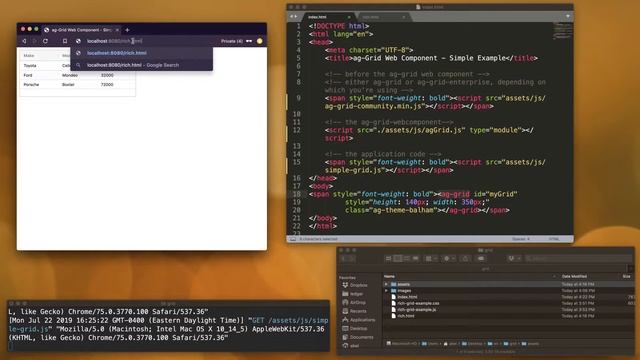Switch Finder to icon view
640x360 pixels.
click(389, 258)
